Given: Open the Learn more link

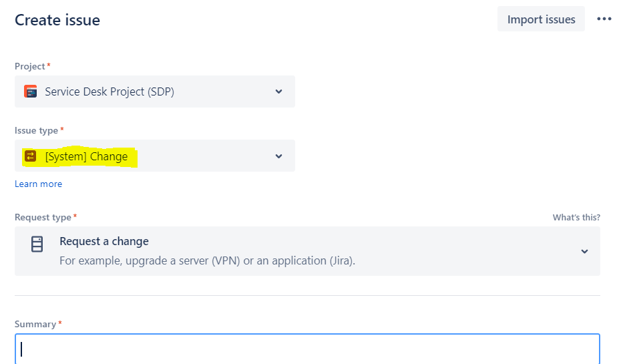Looking at the screenshot, I should 38,184.
